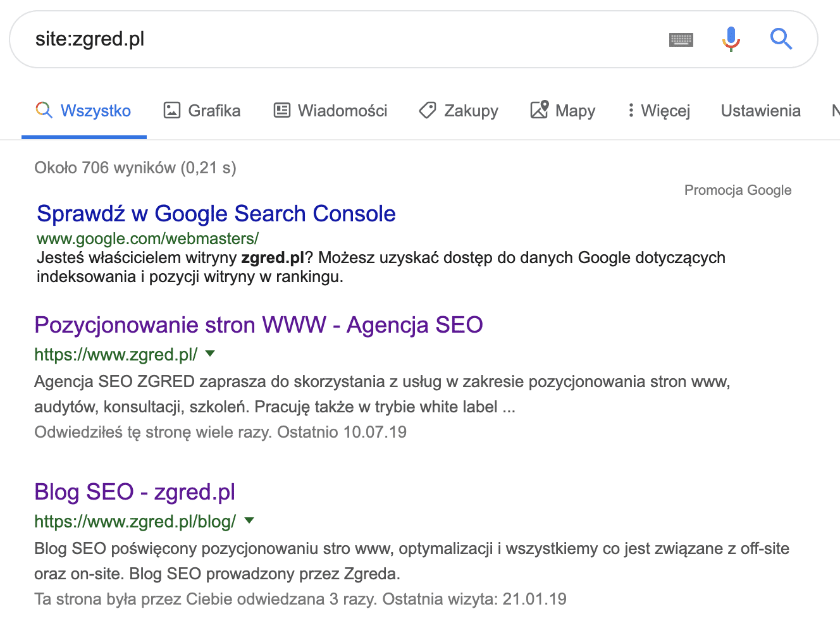Image resolution: width=840 pixels, height=640 pixels.
Task: Open Ustawienia search settings
Action: (x=760, y=111)
